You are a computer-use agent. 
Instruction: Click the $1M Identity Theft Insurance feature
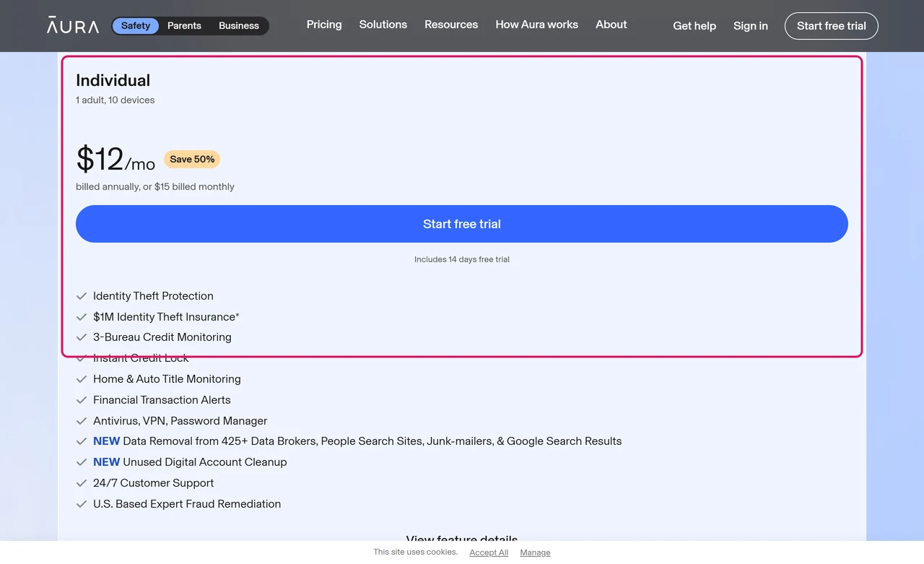[166, 317]
